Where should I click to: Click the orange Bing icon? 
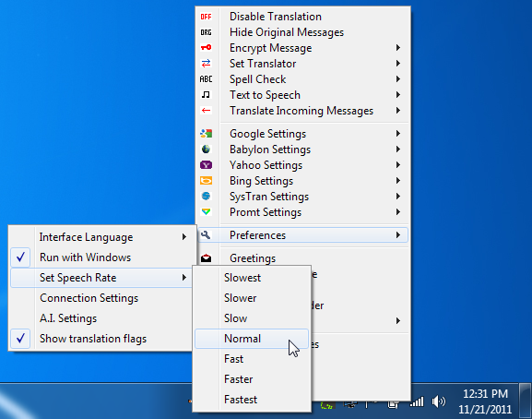click(206, 181)
